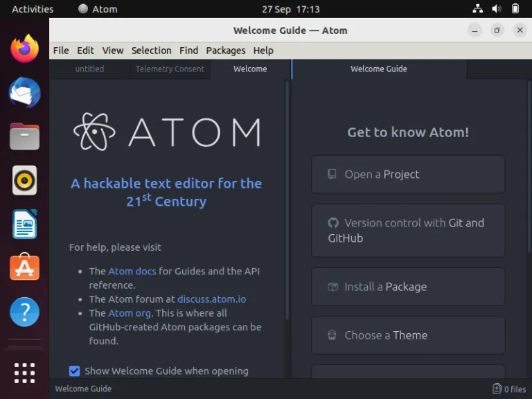This screenshot has width=532, height=399.
Task: Follow the Atom docs link
Action: 132,272
